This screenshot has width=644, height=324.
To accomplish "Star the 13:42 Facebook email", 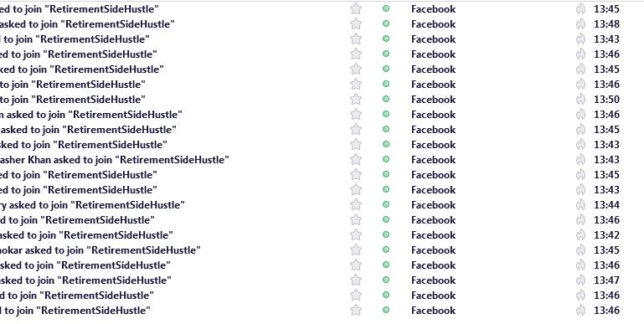I will tap(356, 234).
